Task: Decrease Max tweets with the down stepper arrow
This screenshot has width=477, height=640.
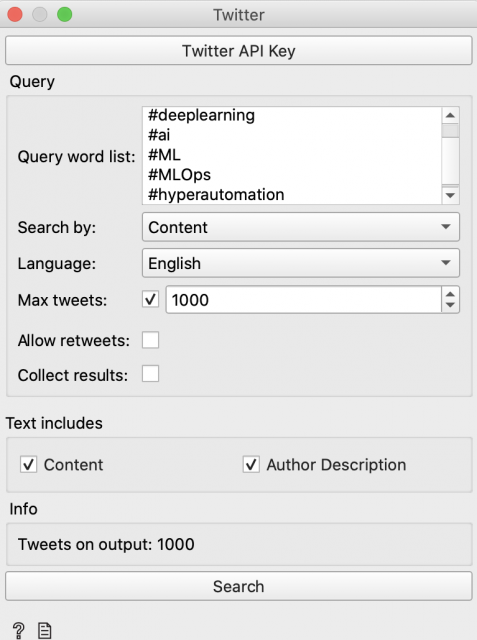Action: [x=450, y=305]
